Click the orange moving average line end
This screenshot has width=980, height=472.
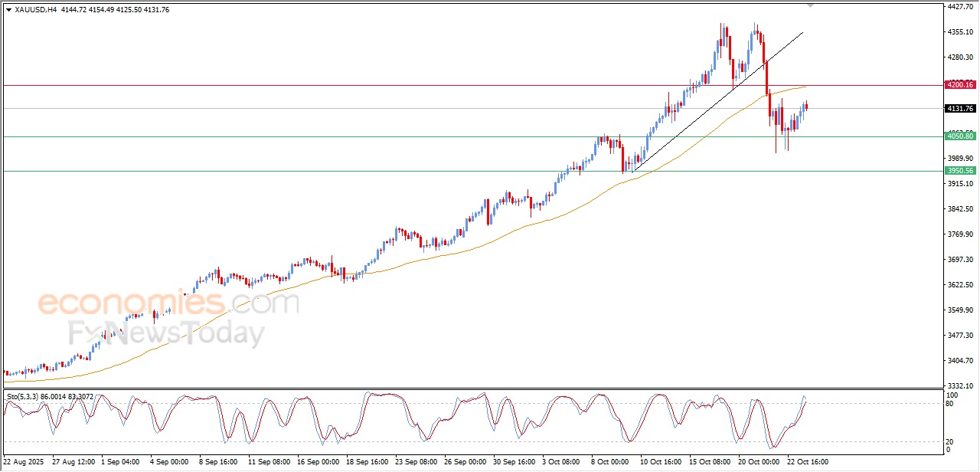point(802,87)
